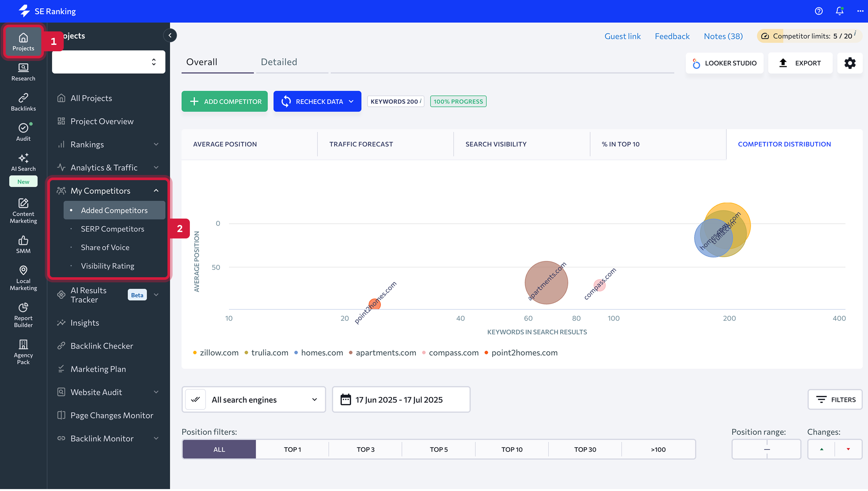This screenshot has width=868, height=491.
Task: Open the Audit section
Action: [x=23, y=132]
